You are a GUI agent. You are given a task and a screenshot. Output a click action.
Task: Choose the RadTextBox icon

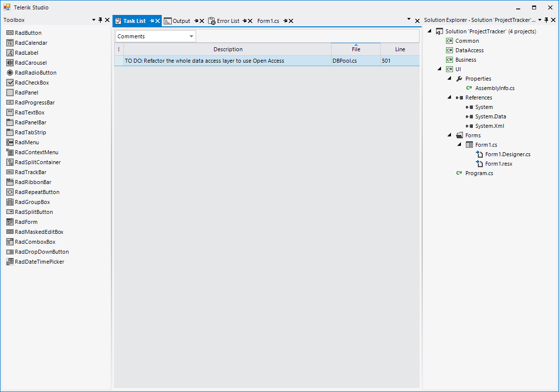[10, 112]
